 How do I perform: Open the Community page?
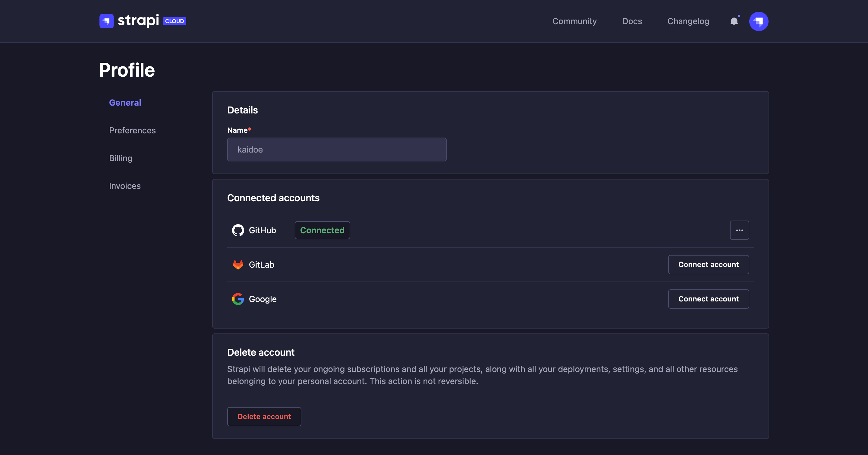click(574, 21)
